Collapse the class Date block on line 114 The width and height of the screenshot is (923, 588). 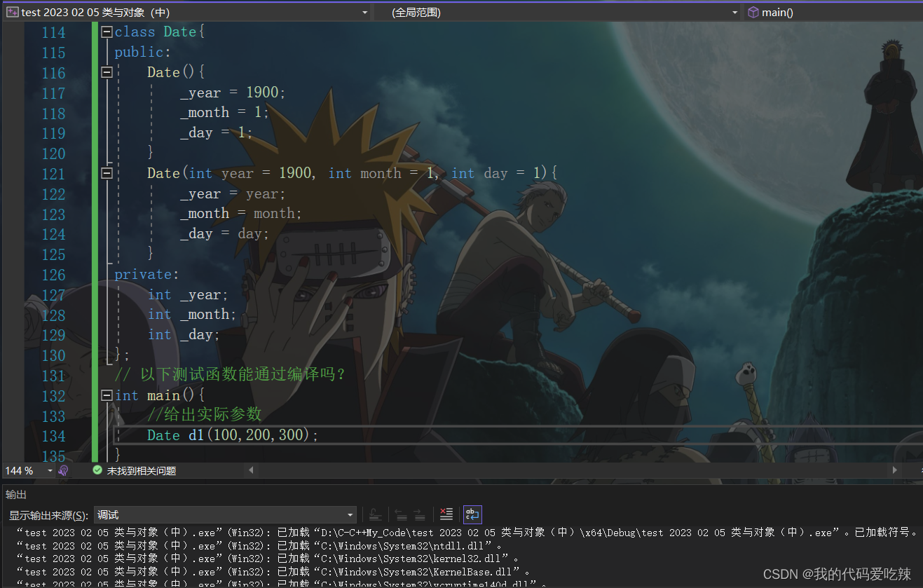107,32
